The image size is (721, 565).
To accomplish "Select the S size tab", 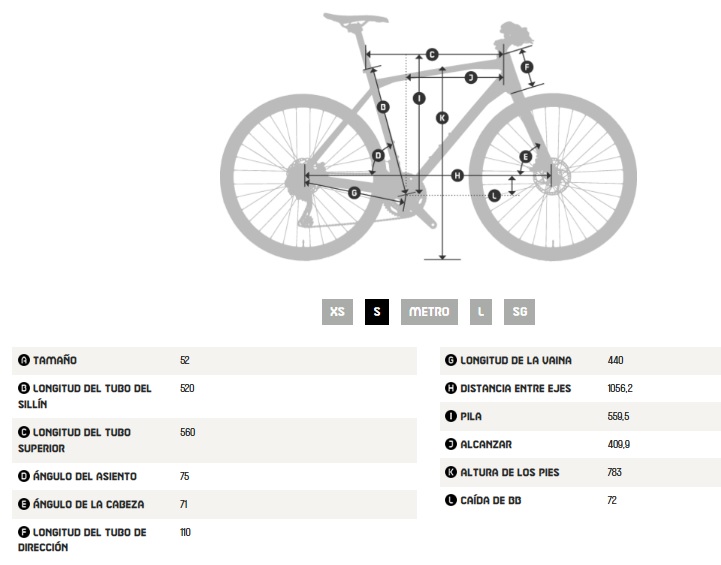I will (377, 312).
